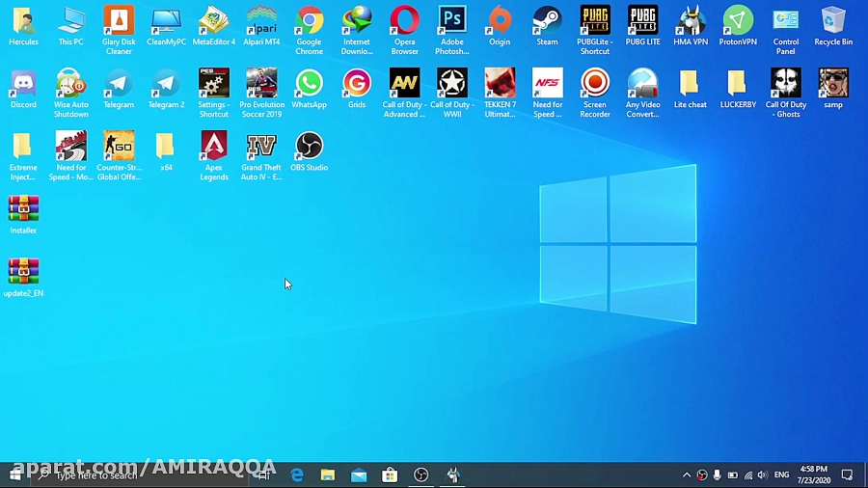
Task: Select the This PC icon
Action: pos(70,26)
